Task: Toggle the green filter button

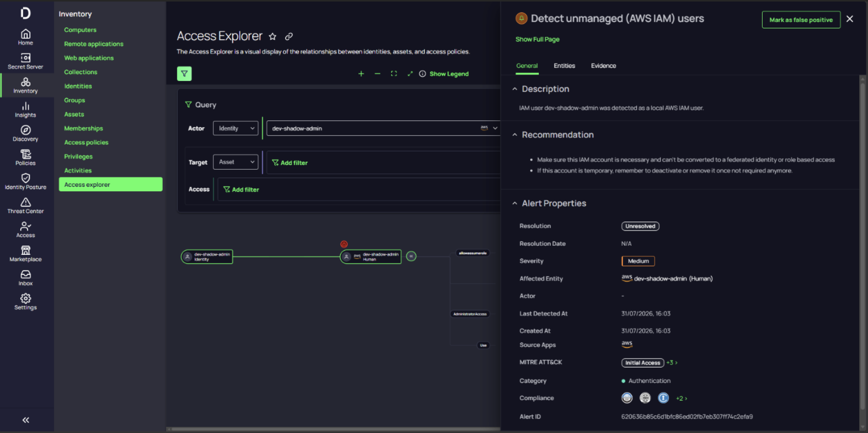Action: (184, 74)
